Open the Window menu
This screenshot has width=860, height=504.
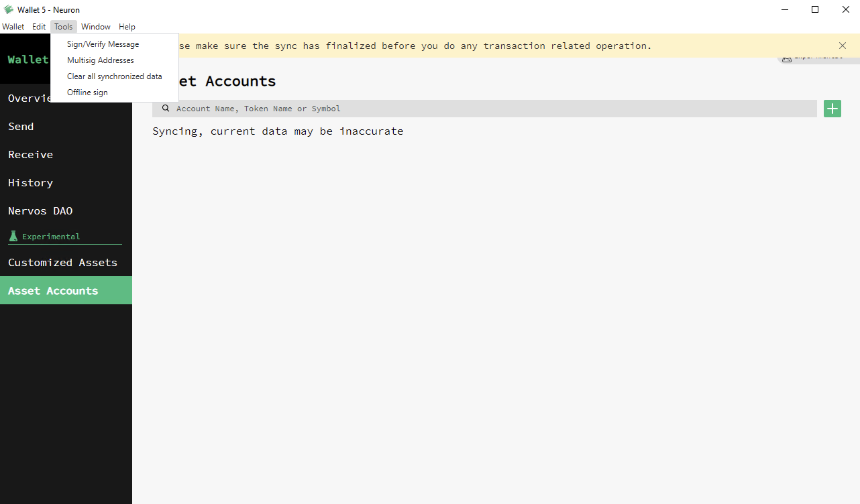(x=95, y=26)
